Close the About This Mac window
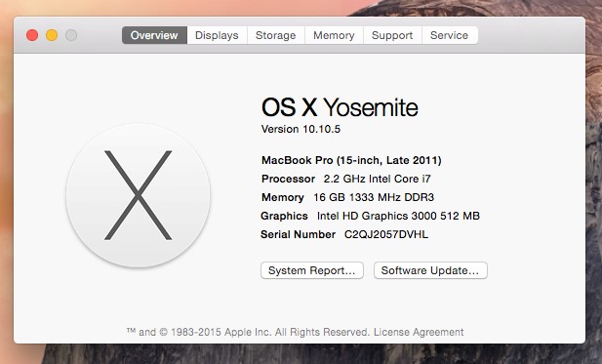 click(32, 35)
